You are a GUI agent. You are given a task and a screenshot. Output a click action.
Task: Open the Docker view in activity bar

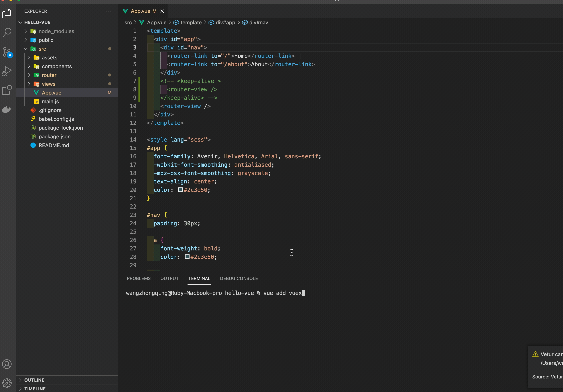(x=7, y=109)
